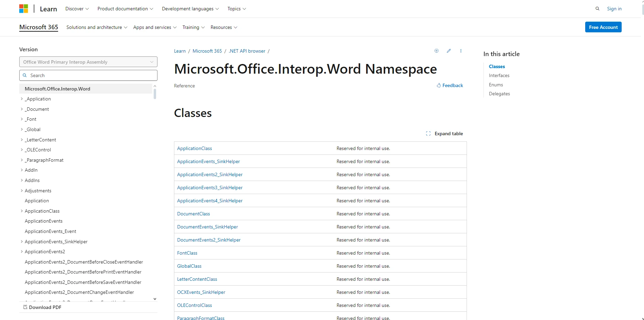Open the Version dropdown selector
This screenshot has height=320, width=644.
click(88, 62)
